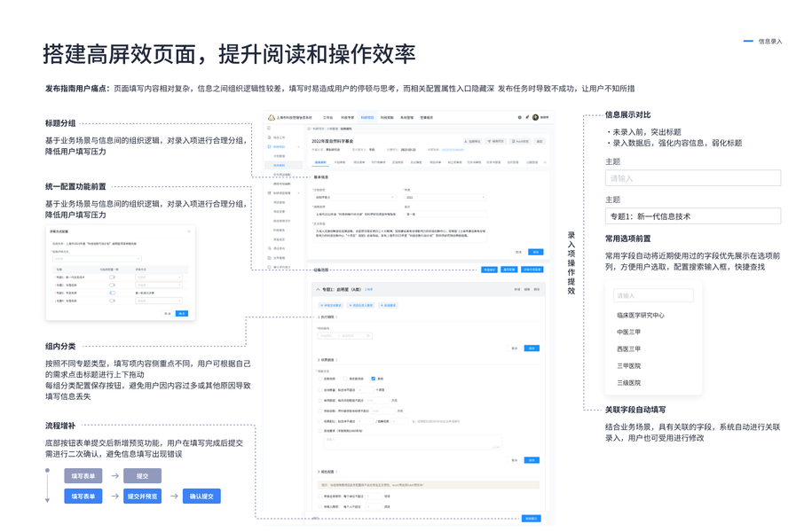
Task: Open the settings gear icon in mockup header
Action: 520,117
